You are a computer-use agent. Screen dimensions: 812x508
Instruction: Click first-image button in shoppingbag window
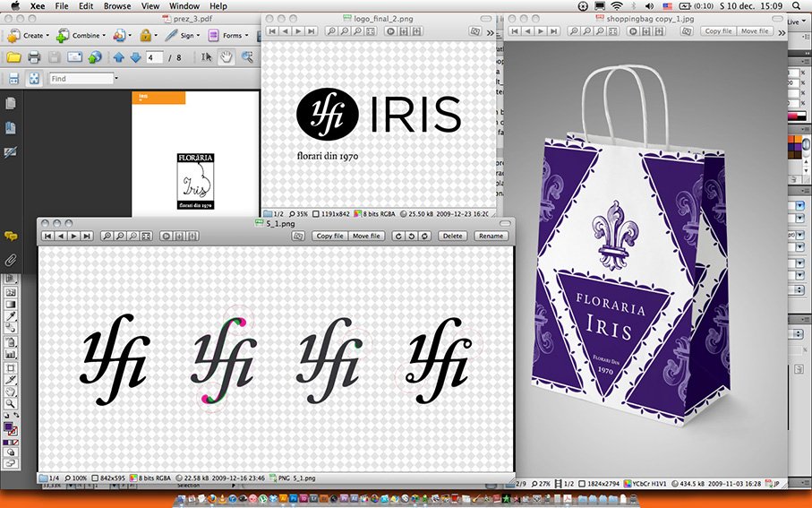click(x=516, y=30)
